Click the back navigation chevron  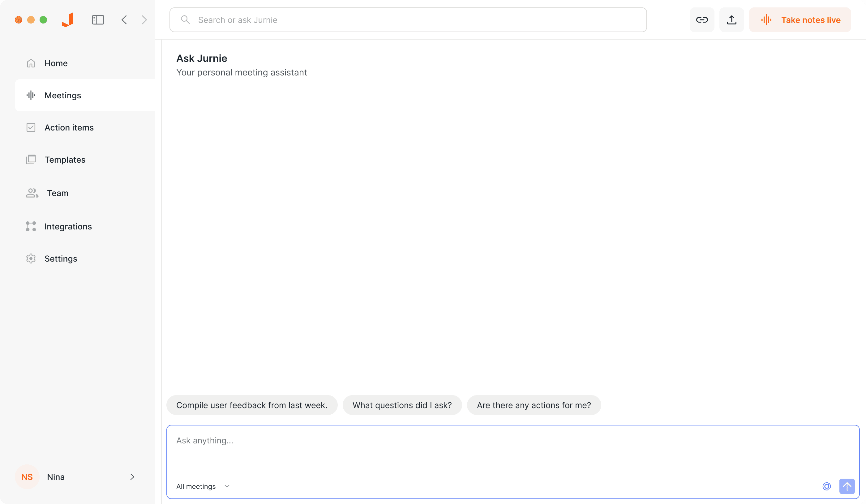(124, 19)
